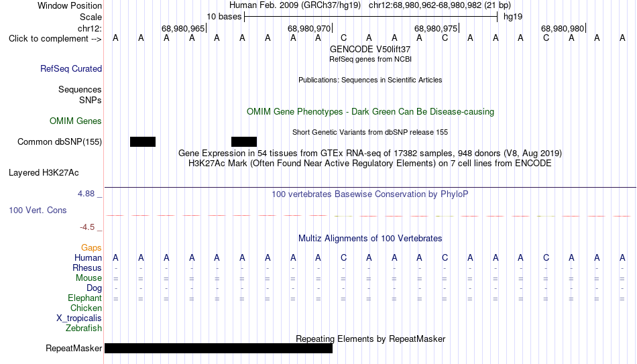Select the Rhesus species row label
Screen dimensions: 637x364
click(x=87, y=267)
